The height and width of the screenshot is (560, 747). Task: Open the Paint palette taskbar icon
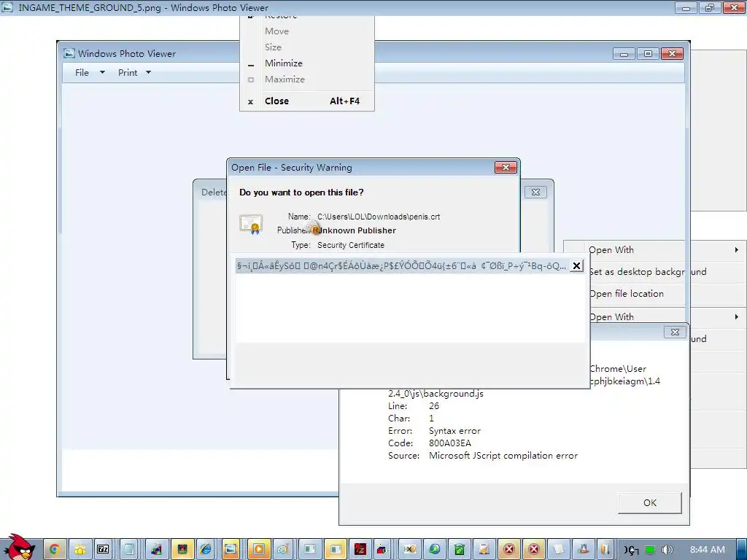click(x=283, y=550)
